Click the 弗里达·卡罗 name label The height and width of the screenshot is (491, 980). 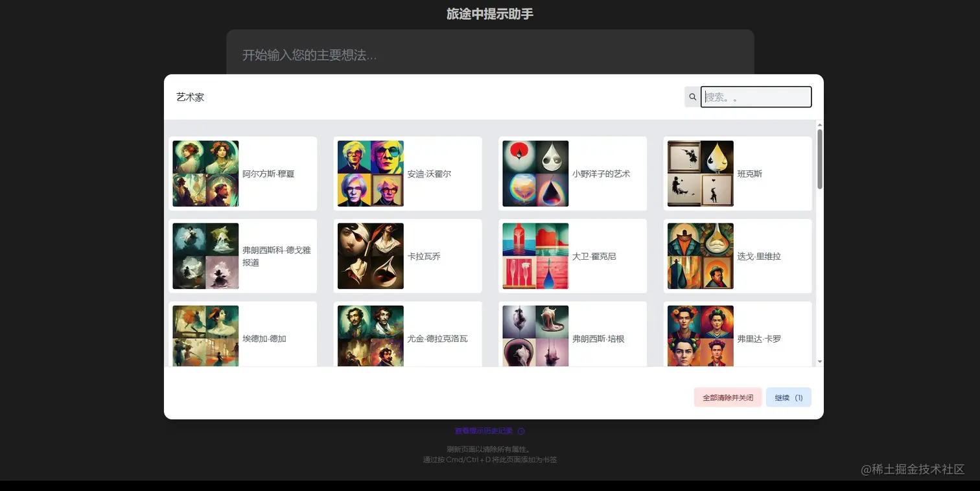pos(759,338)
